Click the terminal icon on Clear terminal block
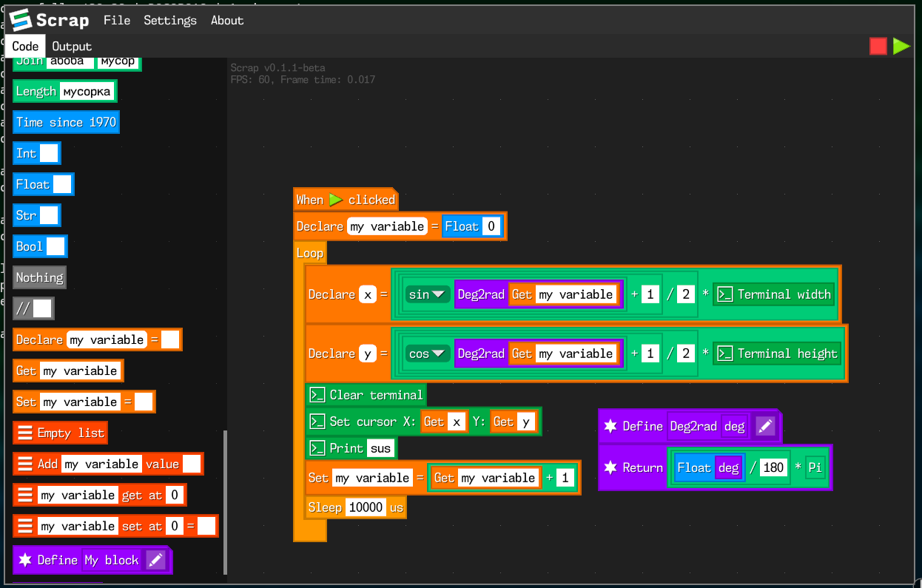Image resolution: width=922 pixels, height=588 pixels. tap(316, 394)
